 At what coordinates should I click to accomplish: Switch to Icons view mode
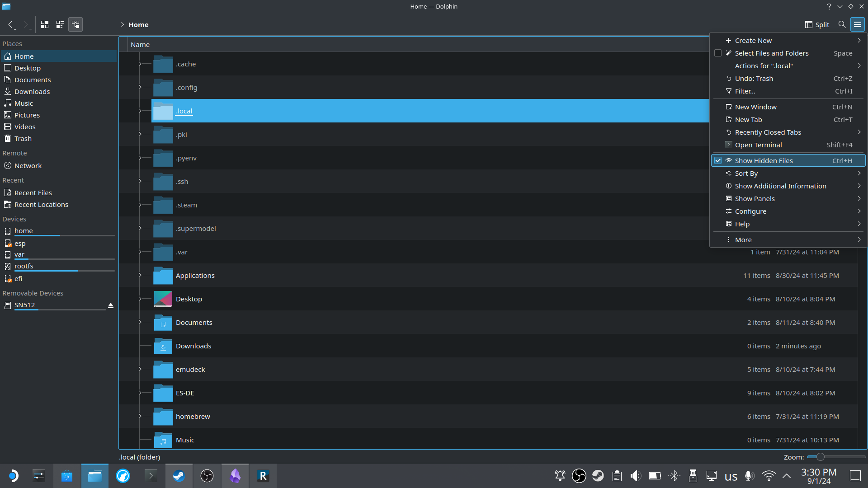pos(45,24)
